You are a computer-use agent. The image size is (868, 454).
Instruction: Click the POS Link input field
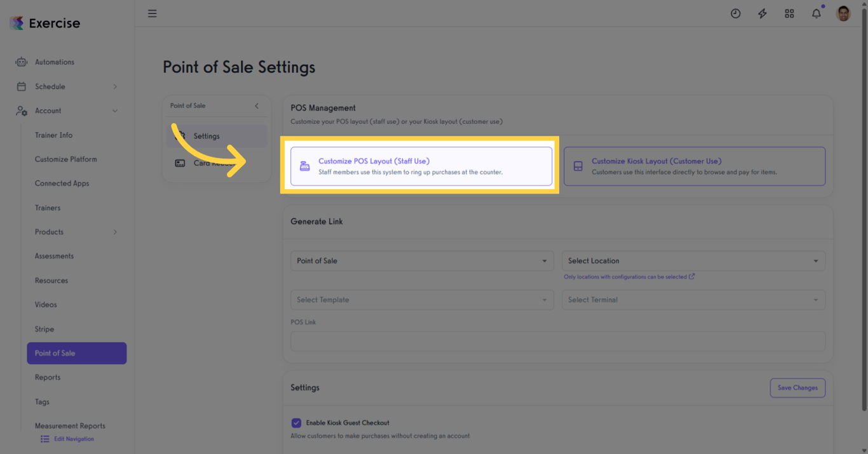pos(557,341)
